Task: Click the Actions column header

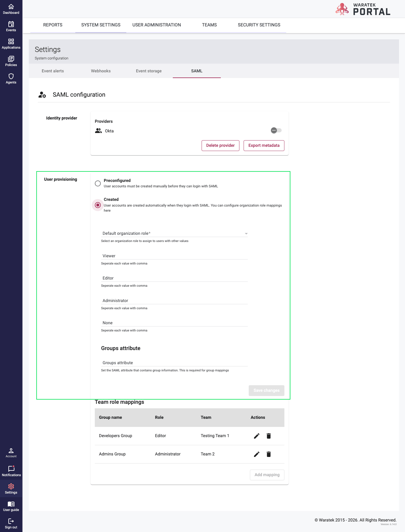Action: coord(258,417)
